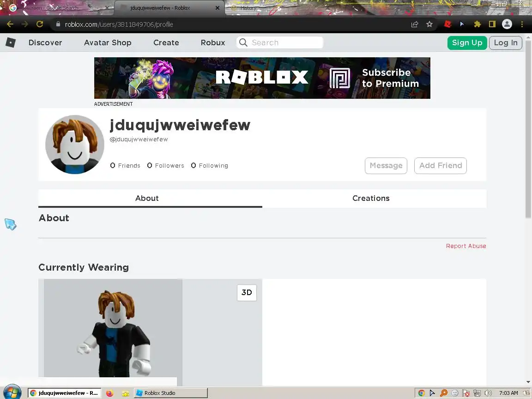
Task: Click the blue arrow extension icon
Action: 462,24
